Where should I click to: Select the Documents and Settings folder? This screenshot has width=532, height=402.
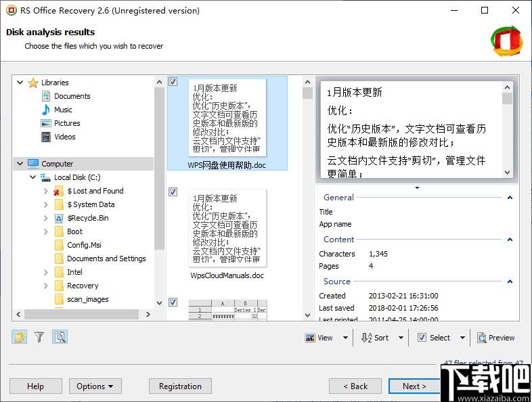tap(106, 259)
